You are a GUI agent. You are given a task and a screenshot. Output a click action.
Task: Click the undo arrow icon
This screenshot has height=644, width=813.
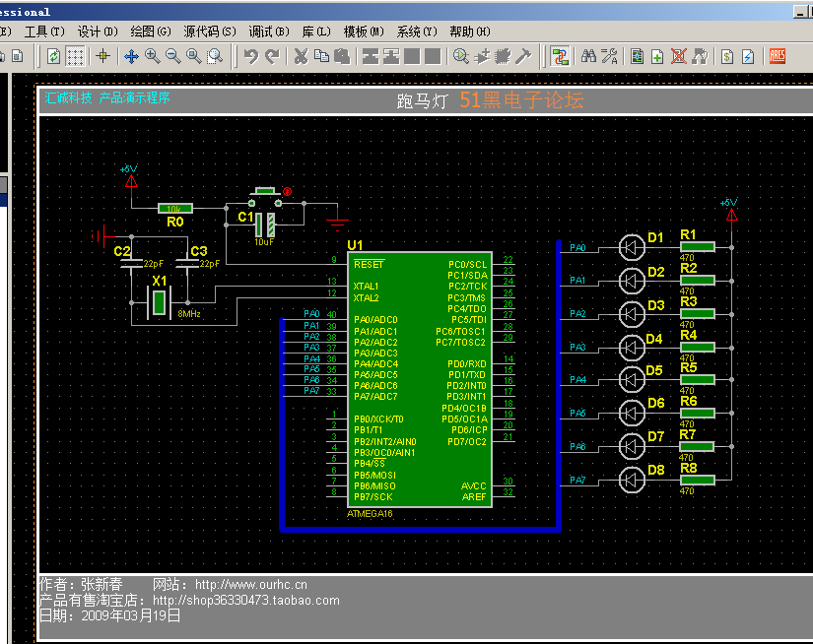[251, 56]
